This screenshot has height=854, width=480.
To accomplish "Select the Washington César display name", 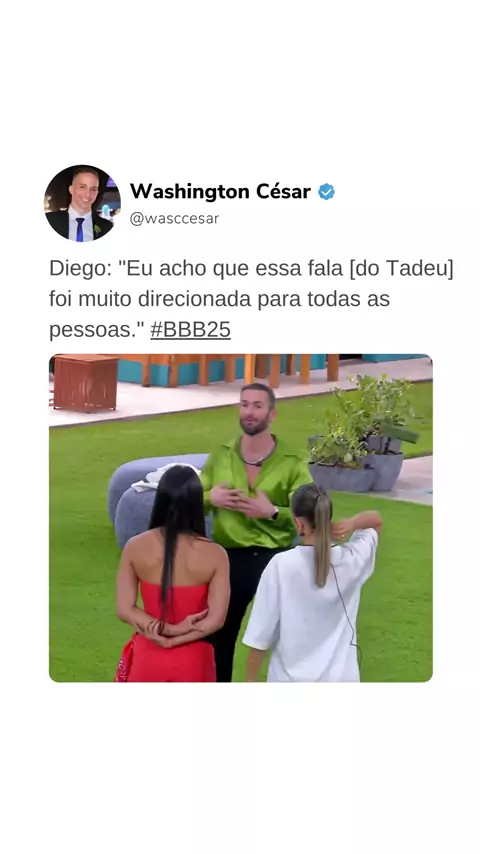I will (x=220, y=192).
